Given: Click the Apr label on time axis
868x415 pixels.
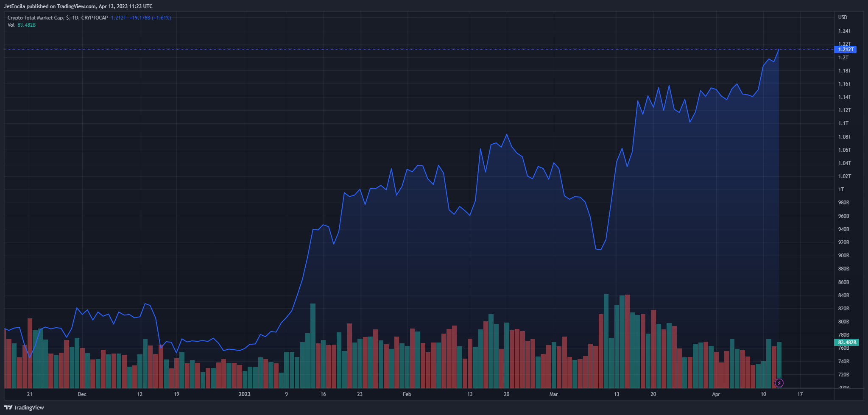Looking at the screenshot, I should 716,394.
